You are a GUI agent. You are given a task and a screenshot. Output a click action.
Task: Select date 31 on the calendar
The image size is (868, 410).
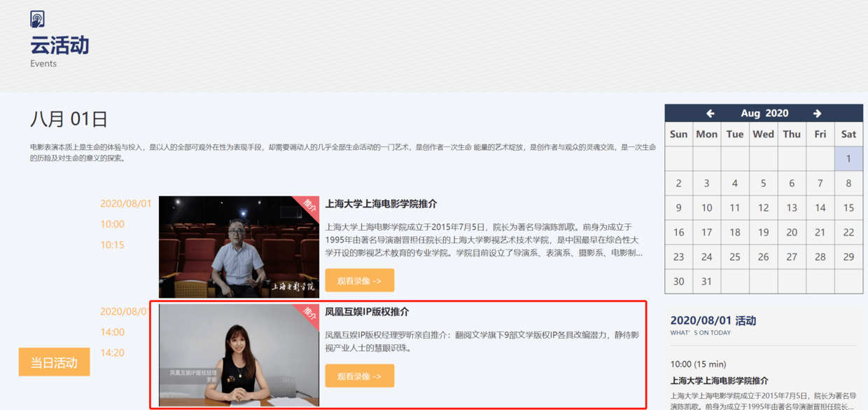[x=706, y=281]
